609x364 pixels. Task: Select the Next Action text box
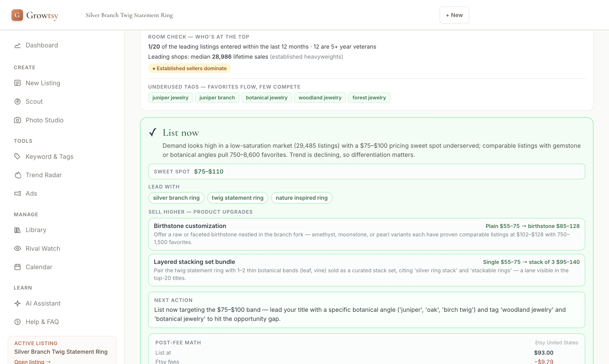point(367,310)
